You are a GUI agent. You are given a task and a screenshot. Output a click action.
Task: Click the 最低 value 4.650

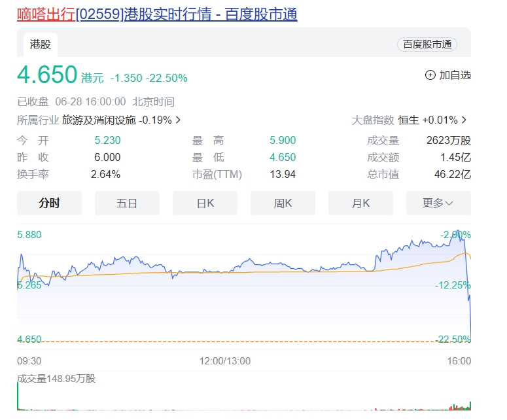pyautogui.click(x=283, y=158)
